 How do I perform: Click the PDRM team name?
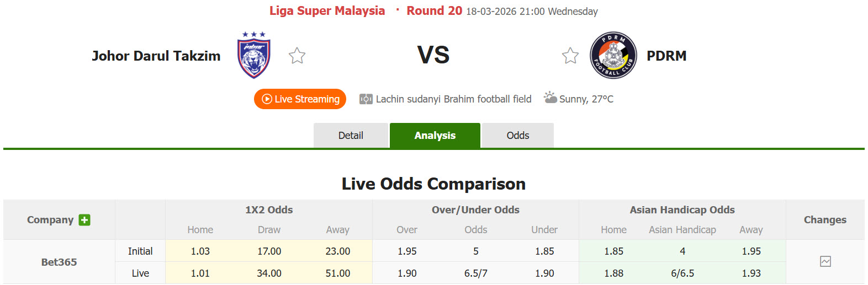[x=666, y=56]
